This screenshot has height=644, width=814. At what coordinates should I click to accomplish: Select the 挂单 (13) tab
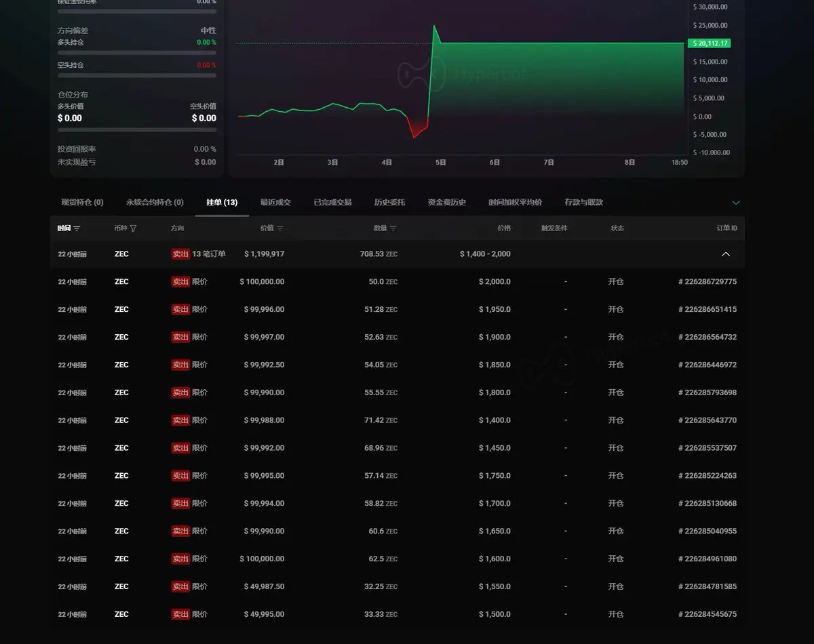pyautogui.click(x=222, y=202)
